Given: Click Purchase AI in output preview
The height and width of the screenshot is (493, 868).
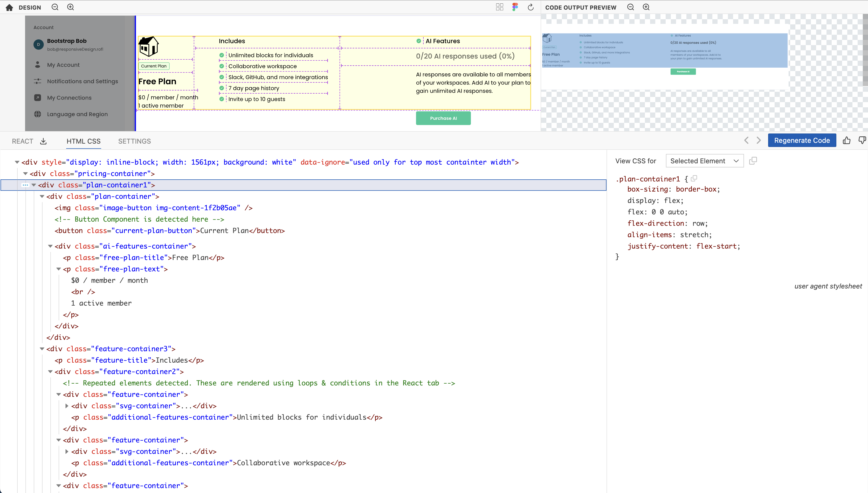Looking at the screenshot, I should 683,72.
